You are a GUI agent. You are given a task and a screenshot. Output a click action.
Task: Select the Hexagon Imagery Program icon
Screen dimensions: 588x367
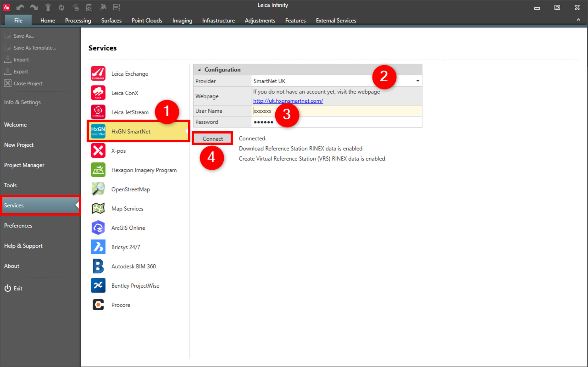pyautogui.click(x=98, y=170)
